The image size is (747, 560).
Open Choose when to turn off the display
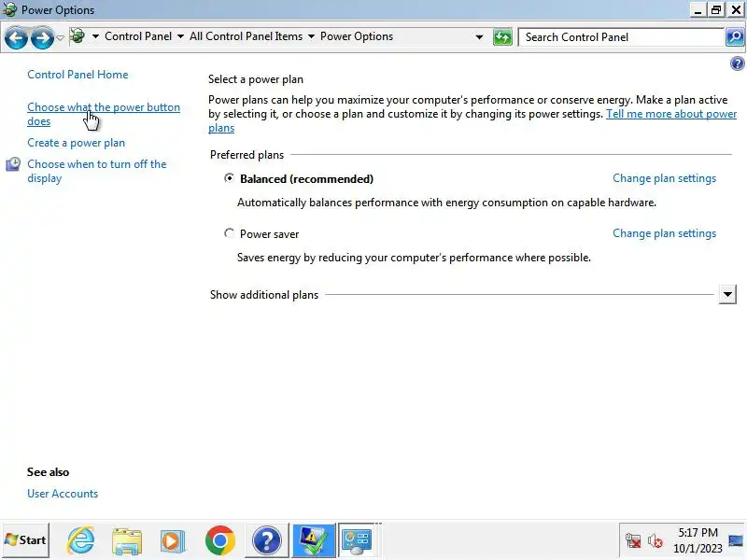(97, 171)
